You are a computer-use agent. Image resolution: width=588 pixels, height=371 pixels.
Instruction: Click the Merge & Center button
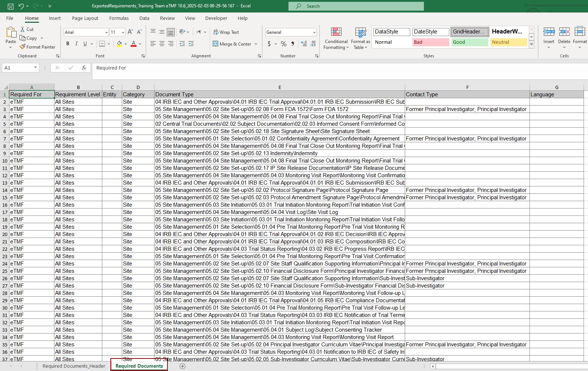pos(232,44)
